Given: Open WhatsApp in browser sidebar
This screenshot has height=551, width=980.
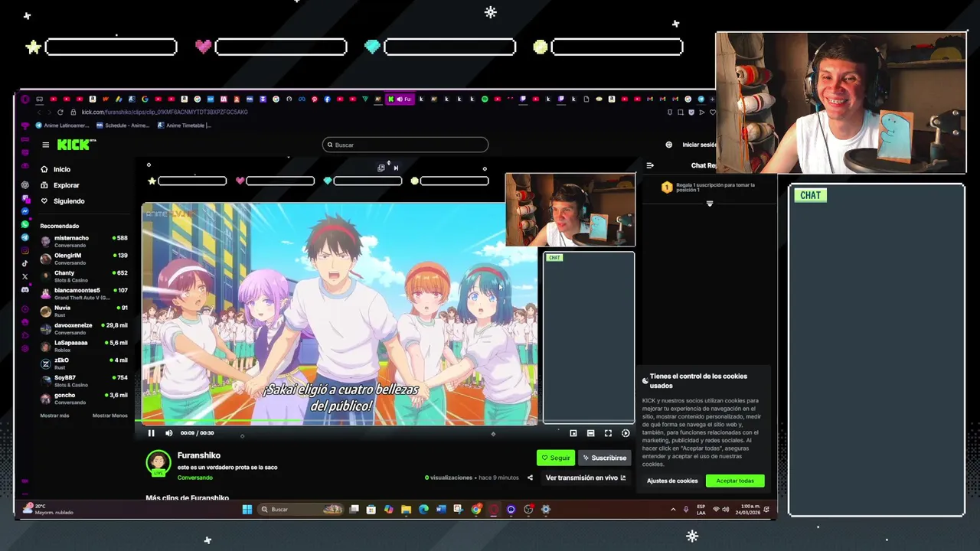Looking at the screenshot, I should pos(25,224).
